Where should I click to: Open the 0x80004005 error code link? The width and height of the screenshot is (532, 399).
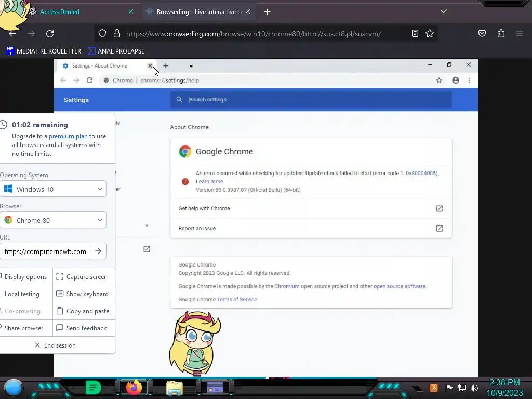(x=421, y=173)
